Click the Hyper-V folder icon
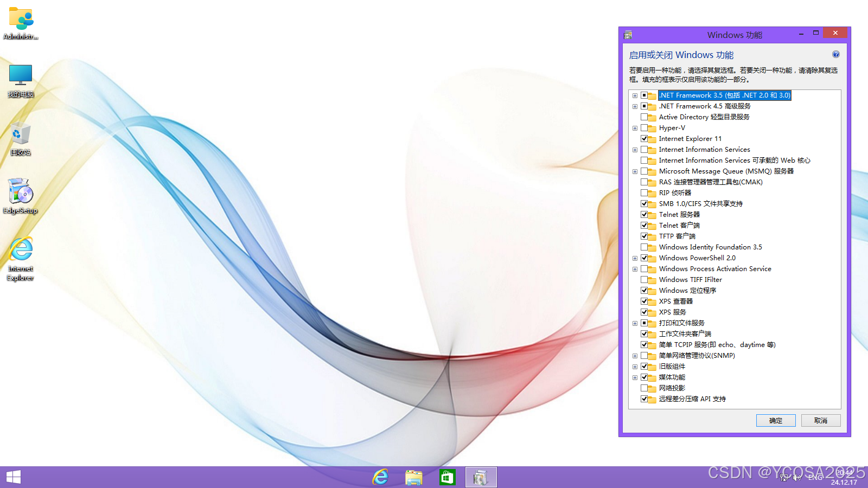Viewport: 868px width, 488px height. [x=652, y=128]
